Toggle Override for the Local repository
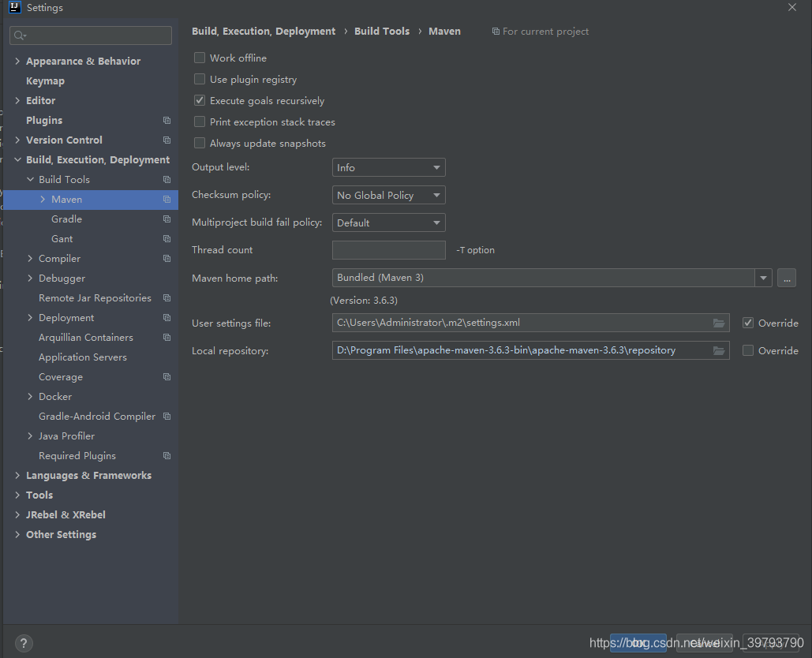Viewport: 812px width, 658px height. pos(748,350)
